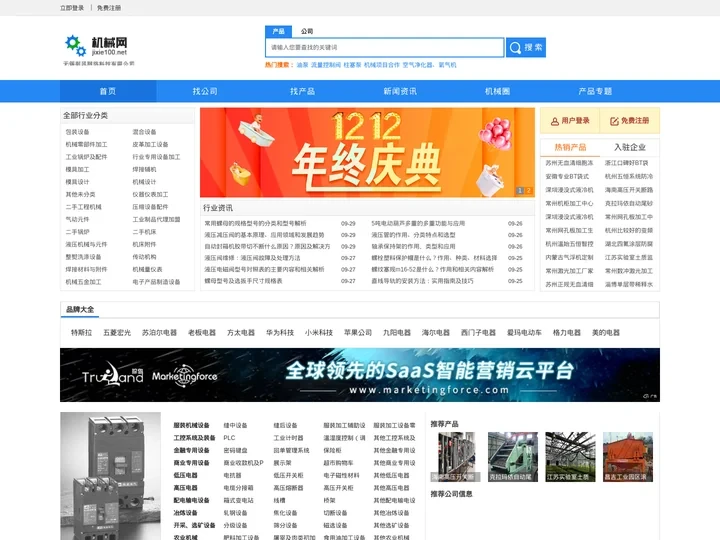
Task: Open category 冶炼设备
Action: click(x=186, y=513)
